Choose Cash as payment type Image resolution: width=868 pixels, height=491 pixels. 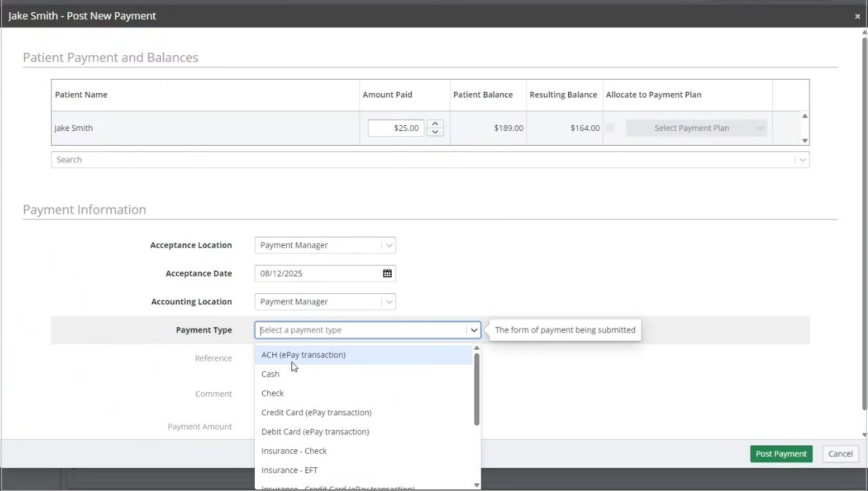pyautogui.click(x=270, y=374)
